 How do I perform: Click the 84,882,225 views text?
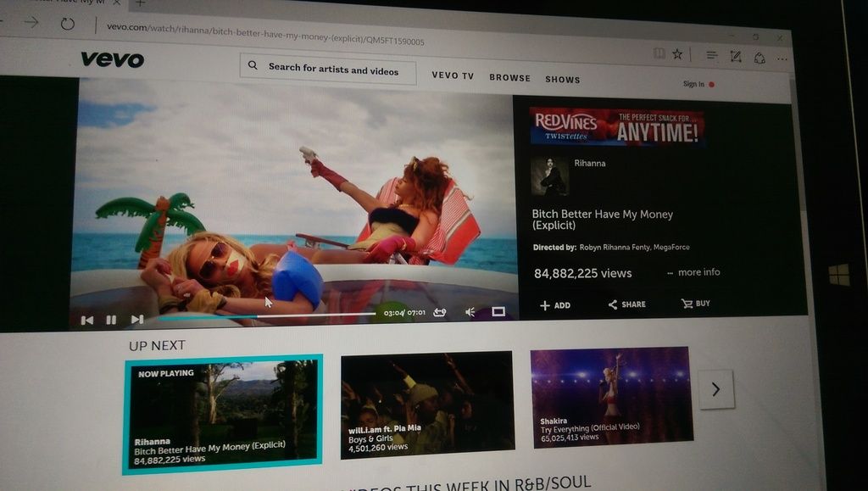pos(583,273)
